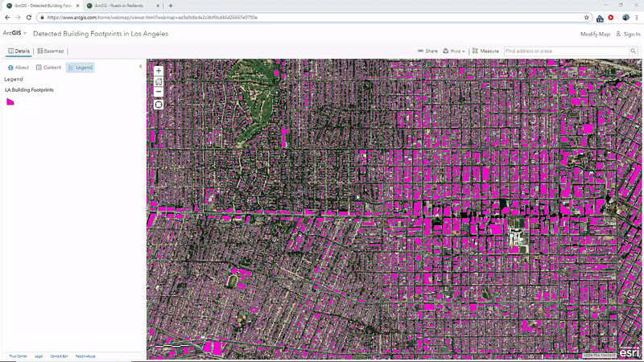The height and width of the screenshot is (362, 644).
Task: Click the blue basket browser extension icon
Action: click(x=600, y=18)
